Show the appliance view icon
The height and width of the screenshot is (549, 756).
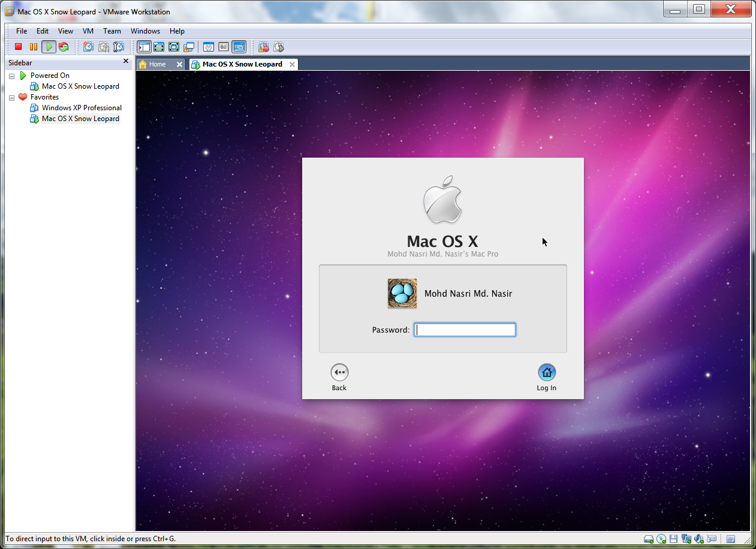coord(224,47)
